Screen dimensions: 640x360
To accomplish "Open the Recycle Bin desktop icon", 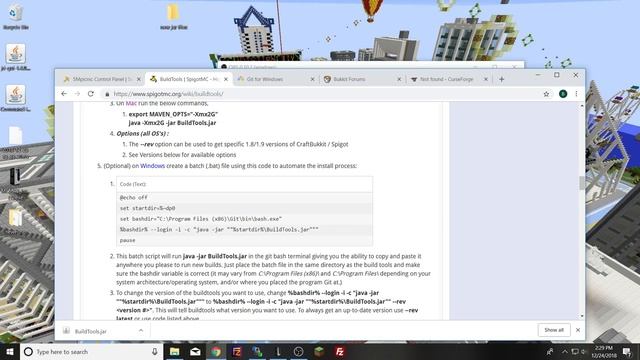I will point(16,17).
